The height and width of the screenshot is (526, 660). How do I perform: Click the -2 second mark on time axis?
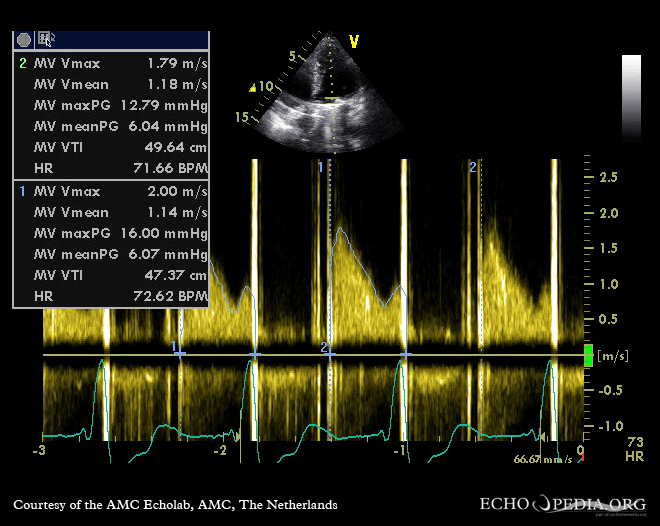pyautogui.click(x=219, y=451)
